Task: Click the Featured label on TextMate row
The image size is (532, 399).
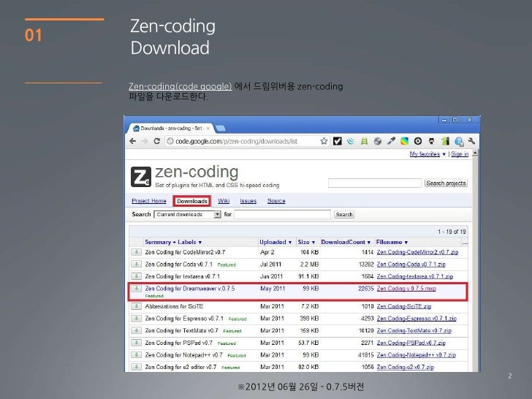Action: pos(232,331)
